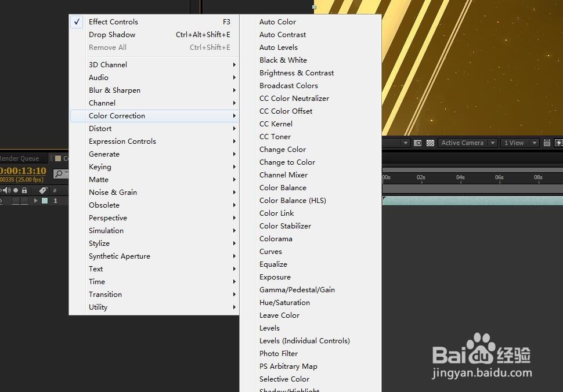Apply the Photo Filter effect
Viewport: 563px width, 392px height.
click(311, 354)
